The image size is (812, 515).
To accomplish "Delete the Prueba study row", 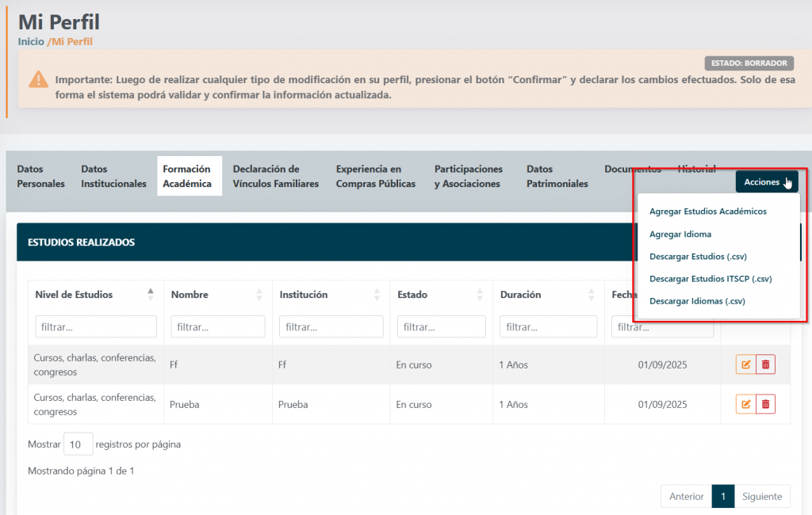I will click(x=765, y=404).
